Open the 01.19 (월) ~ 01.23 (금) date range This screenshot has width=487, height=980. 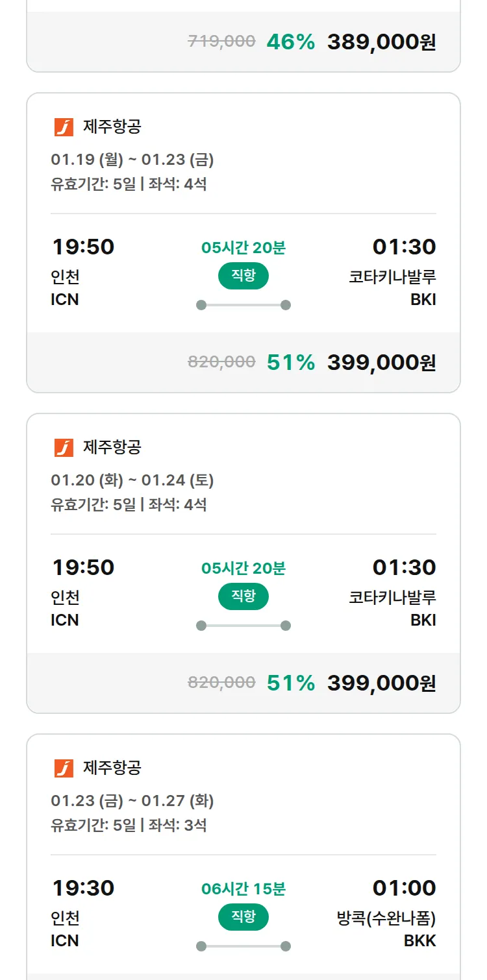pos(132,160)
